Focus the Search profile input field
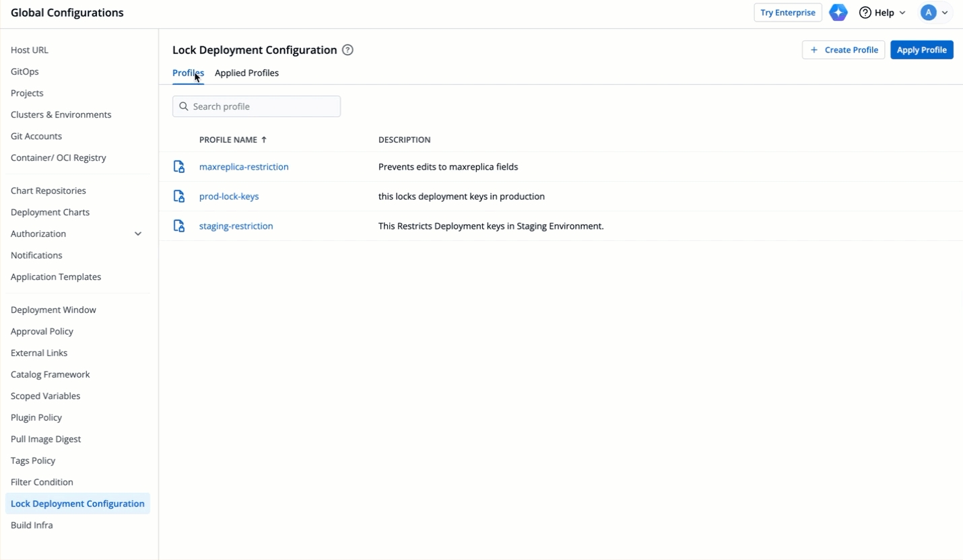This screenshot has width=963, height=560. 264,106
